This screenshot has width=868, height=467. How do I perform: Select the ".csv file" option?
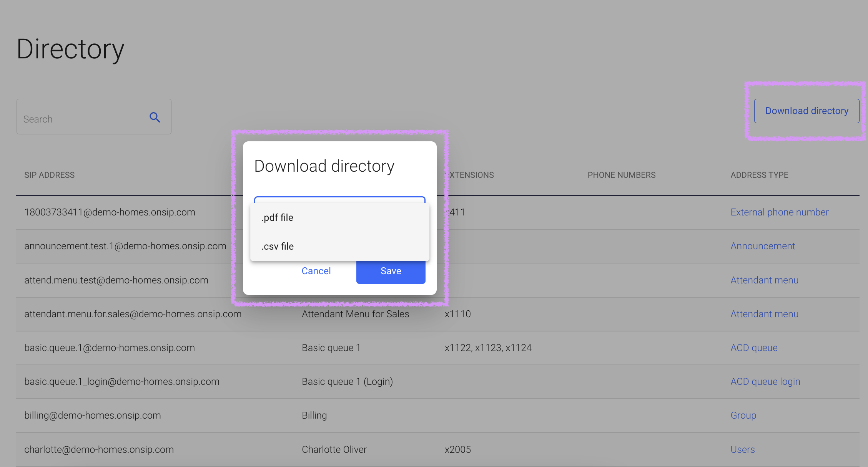pos(277,246)
